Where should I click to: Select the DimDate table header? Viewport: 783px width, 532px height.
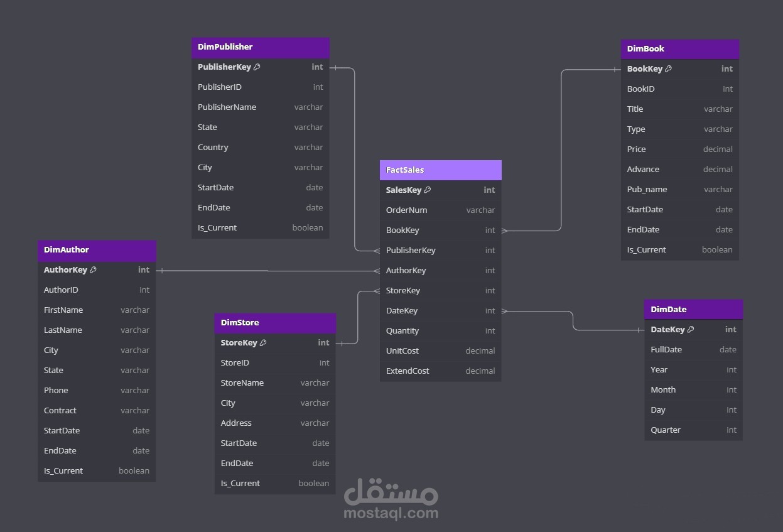point(694,310)
